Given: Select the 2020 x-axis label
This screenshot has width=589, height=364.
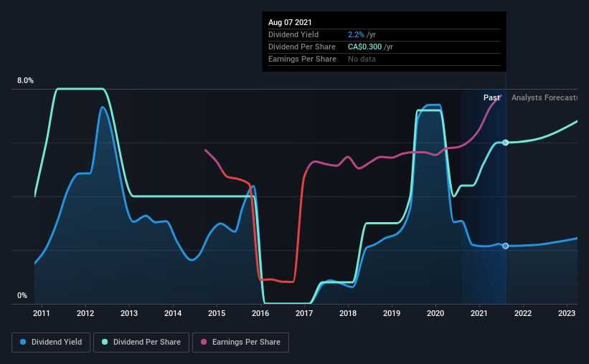Looking at the screenshot, I should pos(435,313).
